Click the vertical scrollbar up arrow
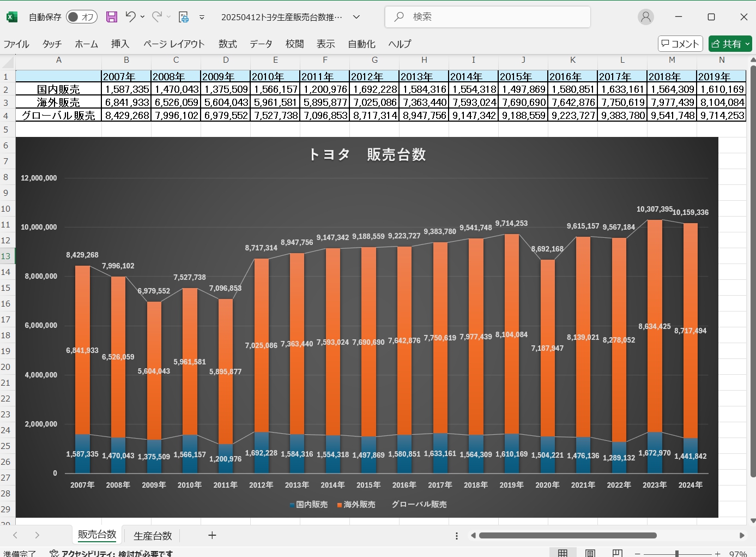 pyautogui.click(x=753, y=60)
